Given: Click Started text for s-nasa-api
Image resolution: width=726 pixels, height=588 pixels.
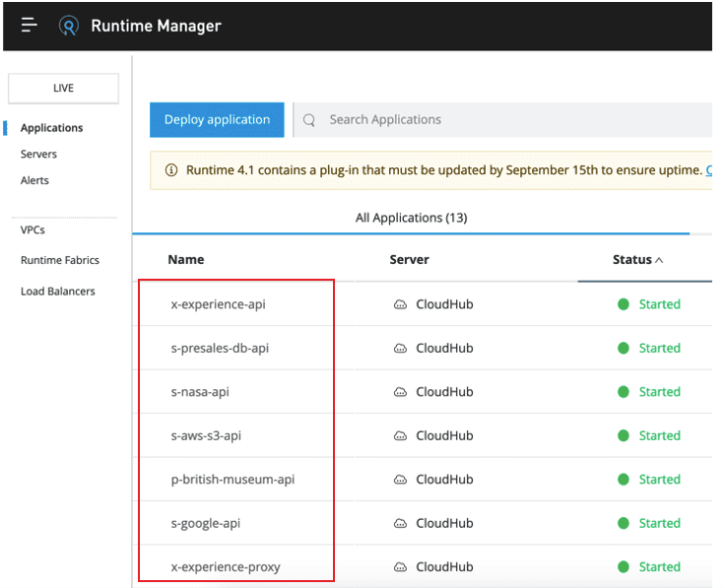Looking at the screenshot, I should point(660,392).
